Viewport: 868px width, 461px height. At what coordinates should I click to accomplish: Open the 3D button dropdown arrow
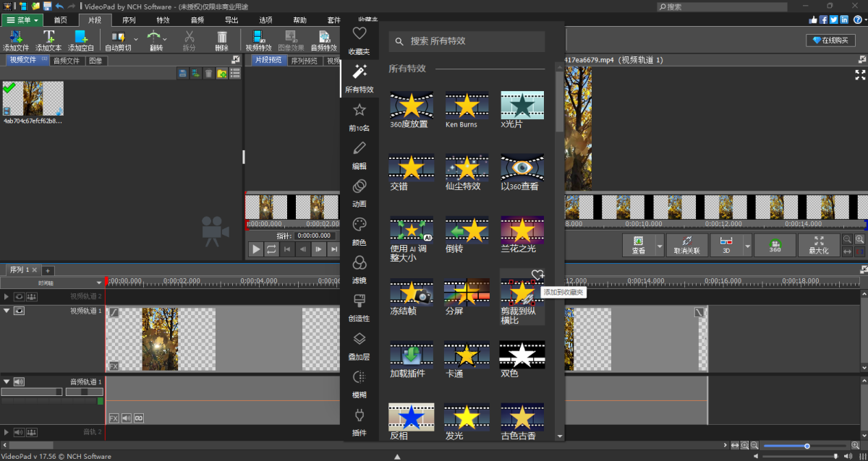pyautogui.click(x=748, y=246)
